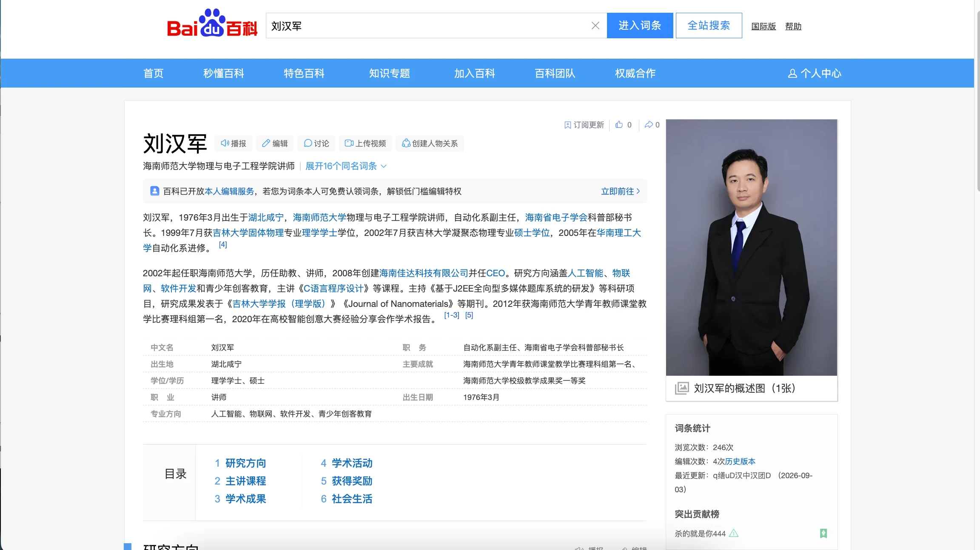Click 立即前往 chevron link
Screen dimensions: 980x550
tap(621, 191)
